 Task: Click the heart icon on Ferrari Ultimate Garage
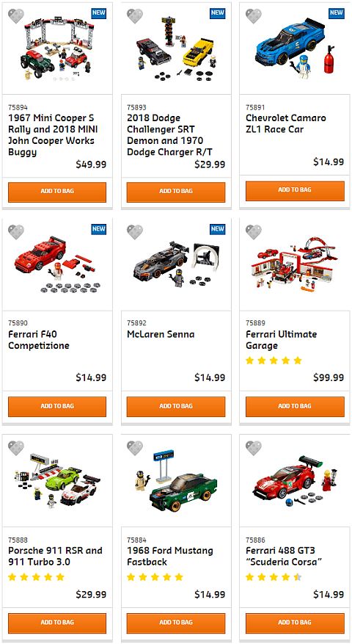[254, 232]
